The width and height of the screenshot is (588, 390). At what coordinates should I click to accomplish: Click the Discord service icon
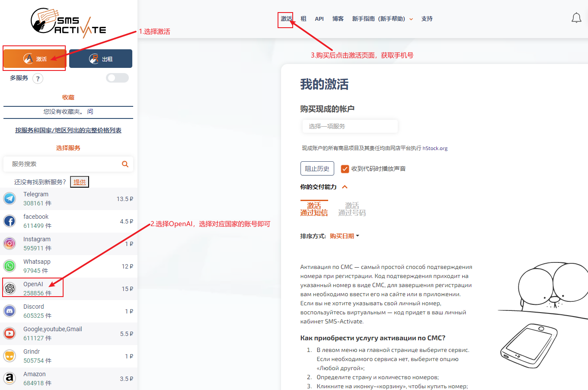(10, 311)
